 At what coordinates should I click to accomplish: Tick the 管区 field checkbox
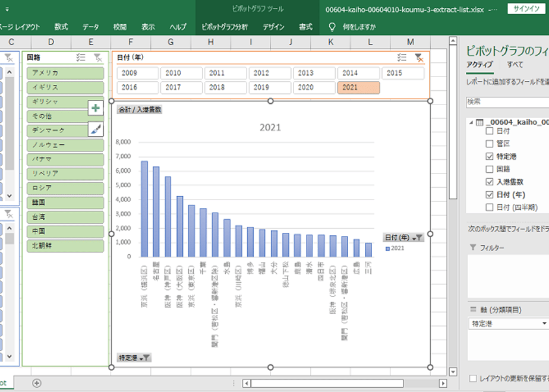coord(490,144)
